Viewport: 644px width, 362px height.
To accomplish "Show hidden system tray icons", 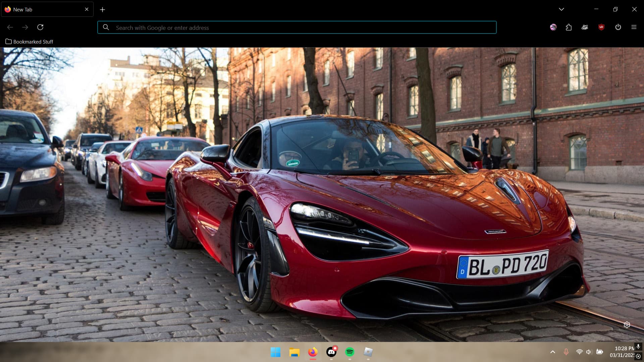I will point(552,352).
